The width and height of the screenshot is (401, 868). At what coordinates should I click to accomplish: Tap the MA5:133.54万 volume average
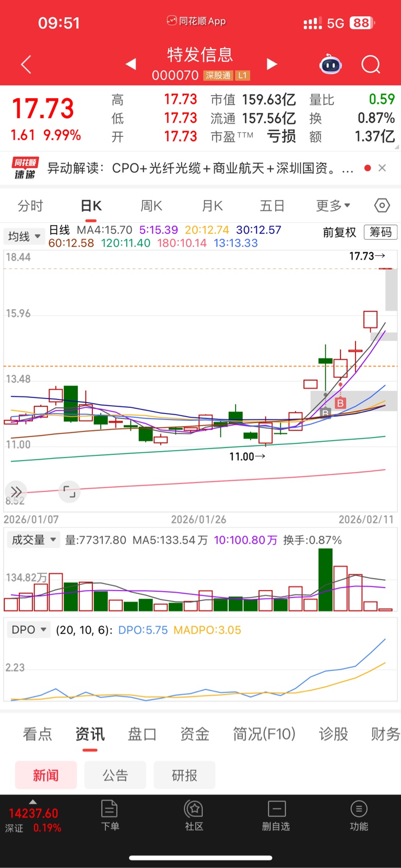(x=170, y=540)
